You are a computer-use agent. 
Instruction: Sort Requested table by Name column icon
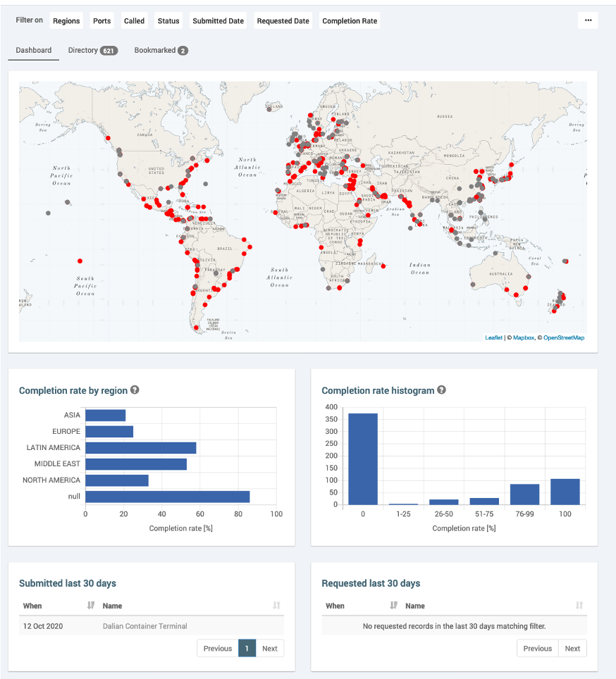(579, 606)
